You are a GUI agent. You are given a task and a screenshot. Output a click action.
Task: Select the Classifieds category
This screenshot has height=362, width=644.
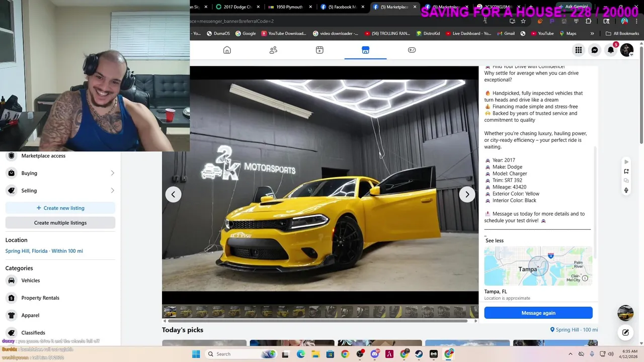60,332
